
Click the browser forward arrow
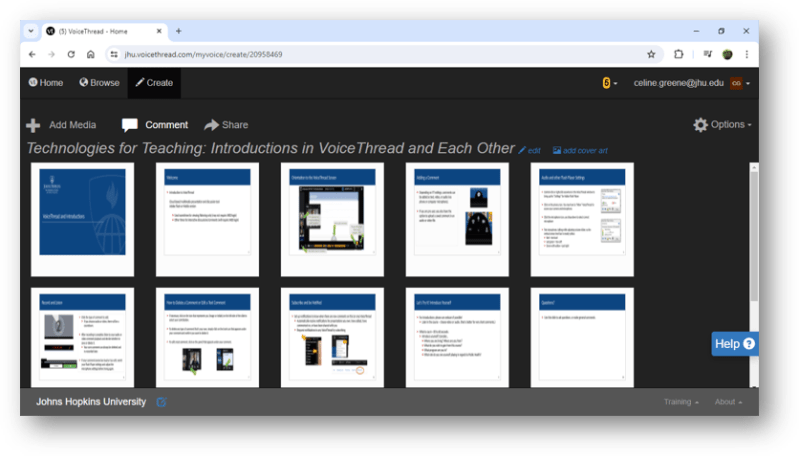pyautogui.click(x=51, y=54)
